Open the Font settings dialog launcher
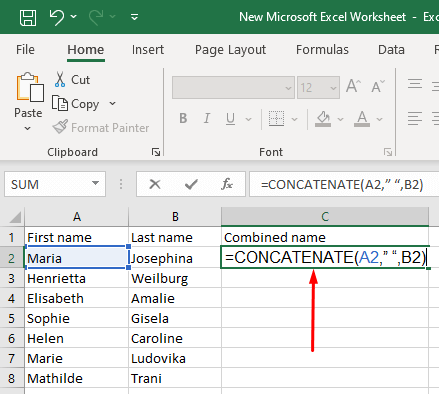The image size is (439, 394). point(388,152)
